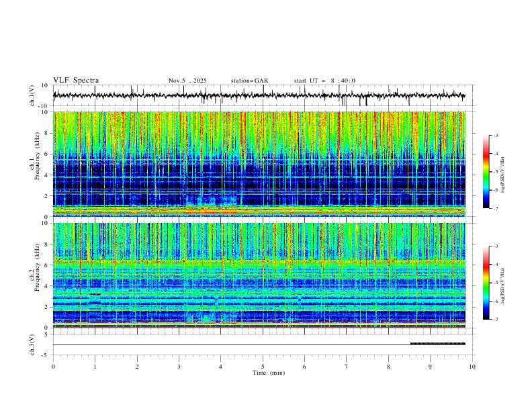Click the ch.1 voltage waveform trace

pos(259,95)
